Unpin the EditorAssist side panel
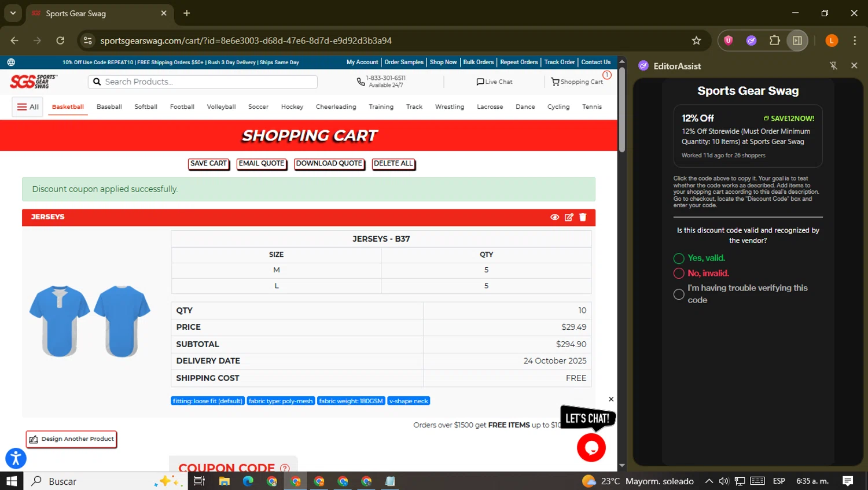The width and height of the screenshot is (868, 490). click(833, 66)
